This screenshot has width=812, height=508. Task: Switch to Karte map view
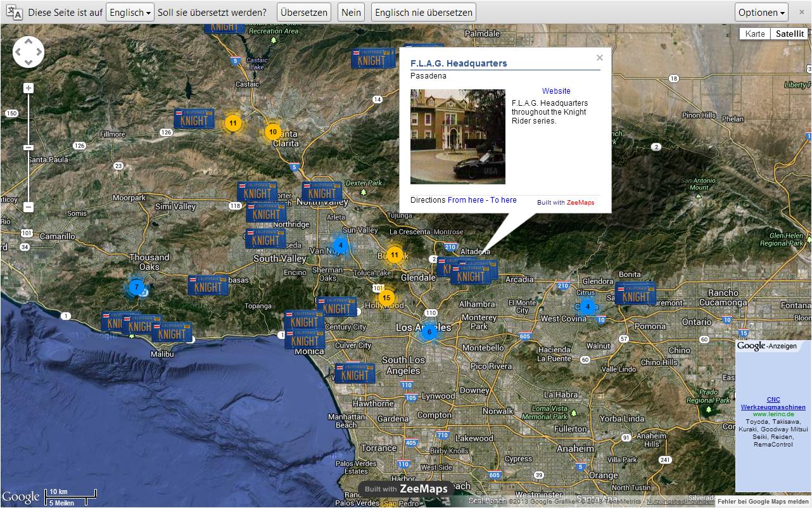(x=755, y=34)
